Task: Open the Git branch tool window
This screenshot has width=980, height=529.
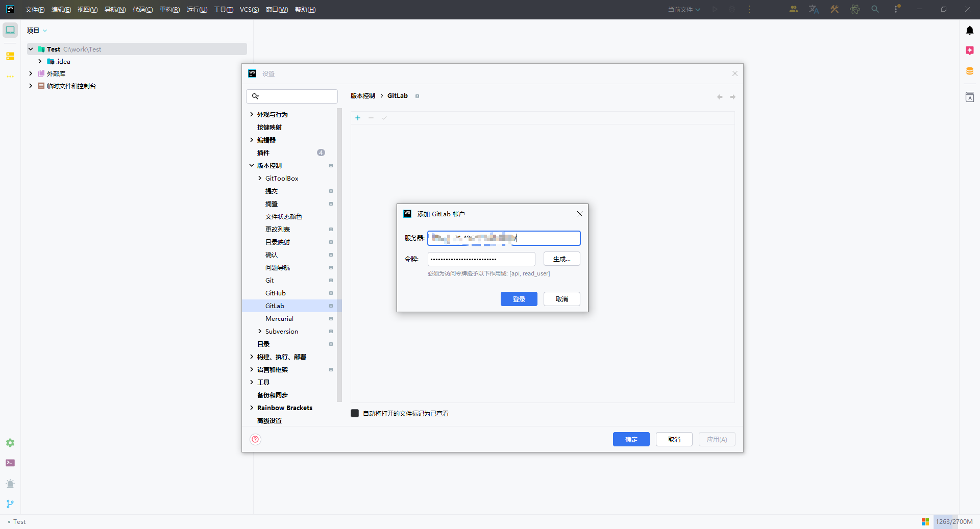Action: 10,504
